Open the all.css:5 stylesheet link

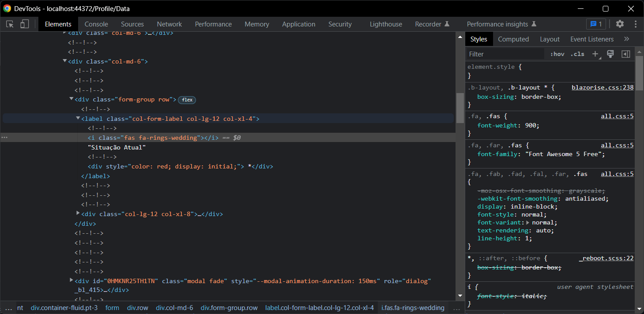coord(617,116)
